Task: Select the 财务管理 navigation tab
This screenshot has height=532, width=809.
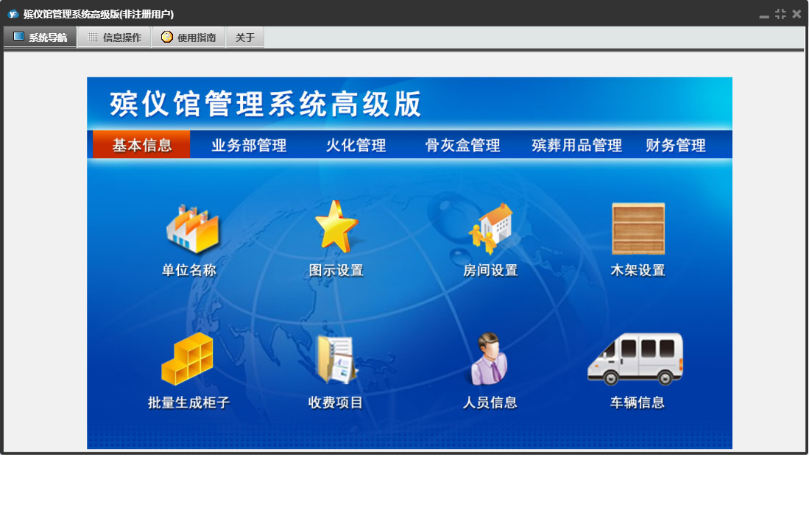Action: point(676,145)
